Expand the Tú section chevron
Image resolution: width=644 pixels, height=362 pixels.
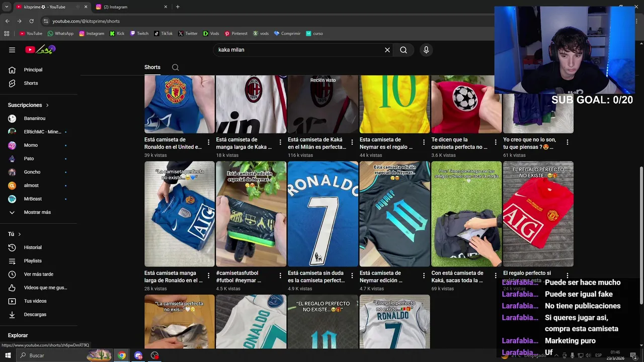pos(20,234)
